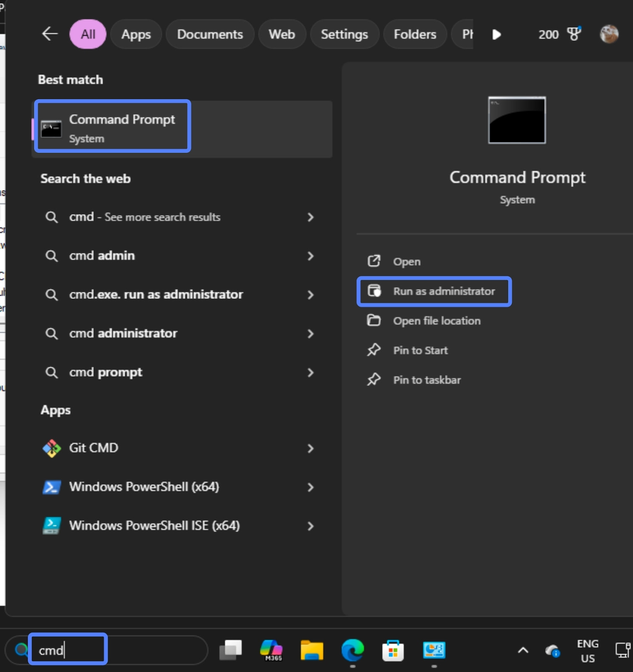Click the Task View taskbar icon
This screenshot has width=633, height=672.
tap(231, 650)
